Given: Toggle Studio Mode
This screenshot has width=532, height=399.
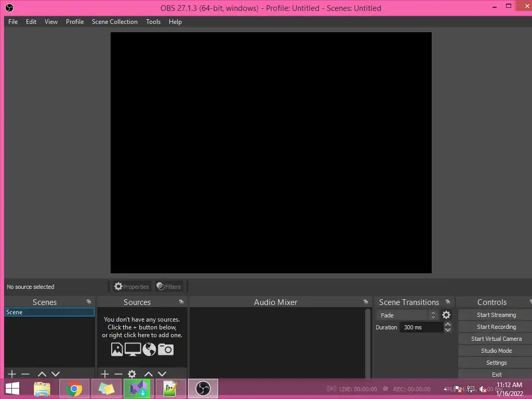Looking at the screenshot, I should 495,351.
